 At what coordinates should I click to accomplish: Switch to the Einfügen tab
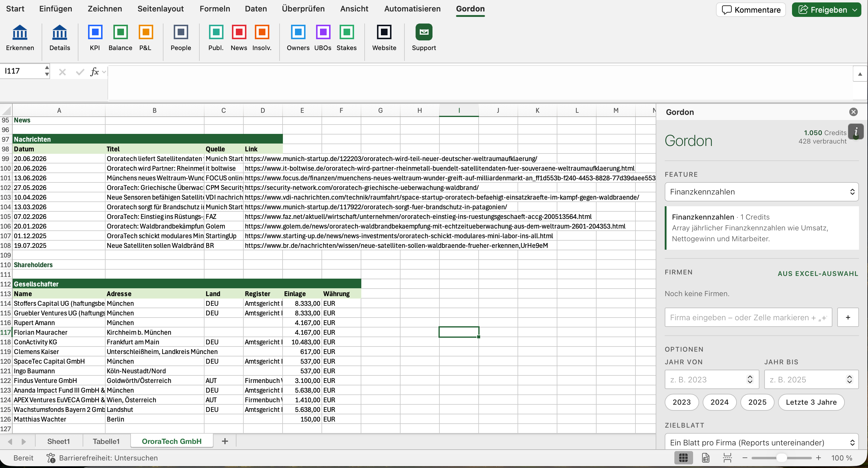[x=55, y=9]
